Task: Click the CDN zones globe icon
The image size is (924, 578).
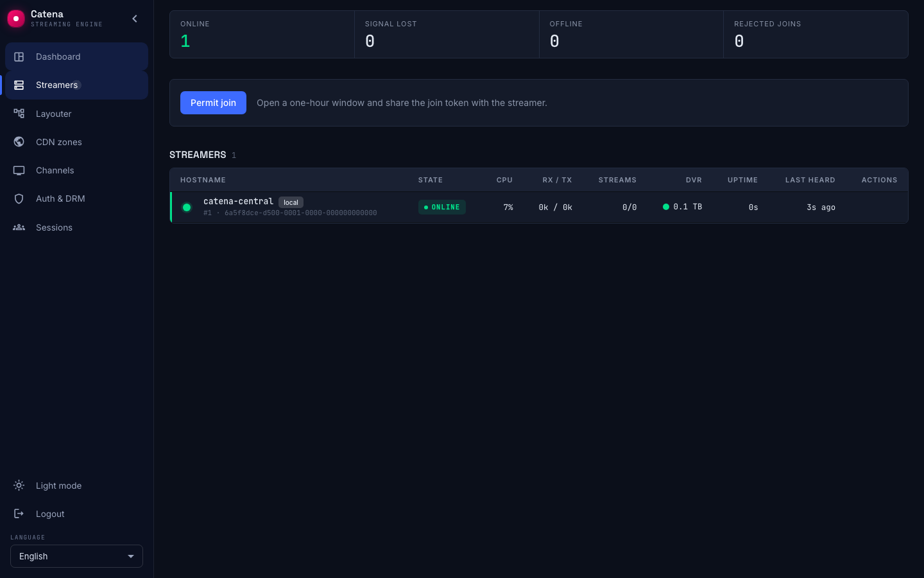Action: pyautogui.click(x=19, y=142)
